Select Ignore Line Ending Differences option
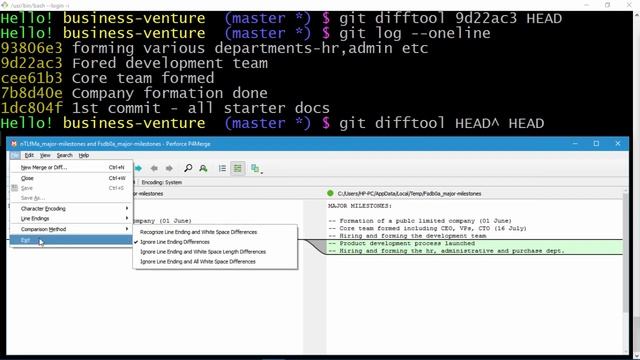Screen dimensions: 640x360 click(x=216, y=242)
